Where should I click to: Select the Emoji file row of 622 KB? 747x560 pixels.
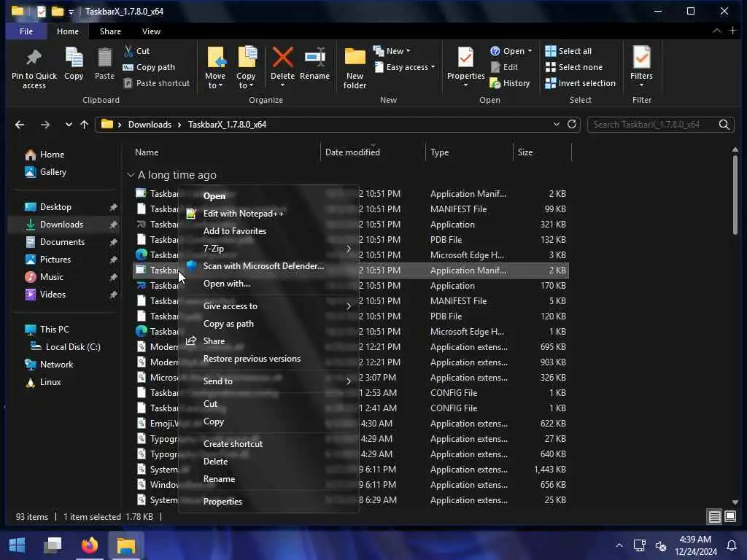[351, 424]
